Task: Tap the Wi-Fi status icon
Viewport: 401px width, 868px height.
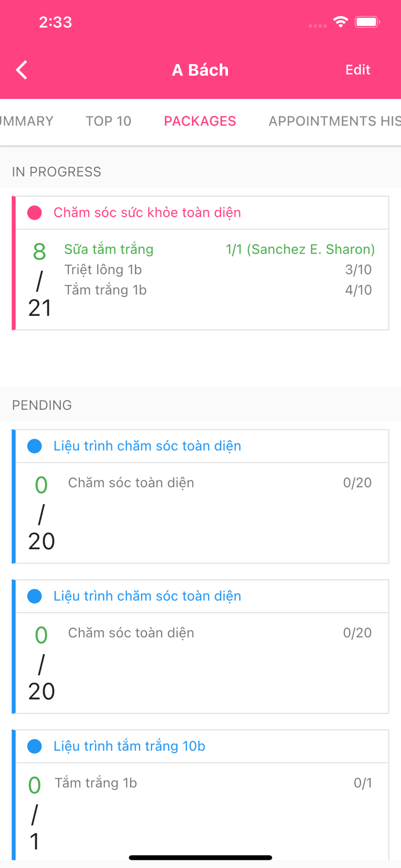Action: pyautogui.click(x=340, y=22)
